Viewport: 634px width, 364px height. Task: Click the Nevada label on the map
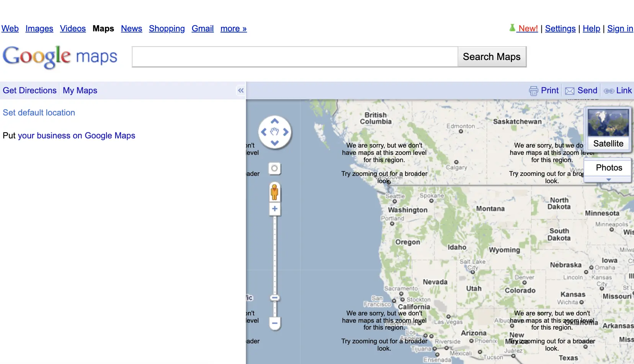(435, 282)
